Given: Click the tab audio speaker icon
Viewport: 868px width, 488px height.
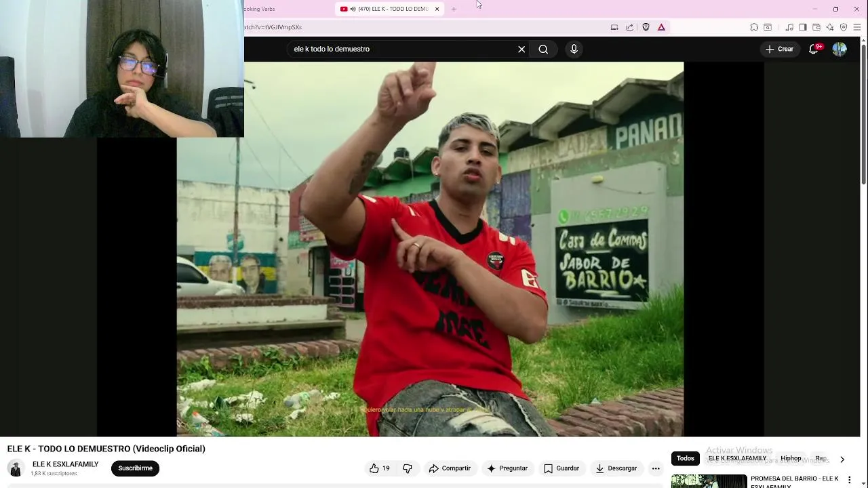Looking at the screenshot, I should point(353,9).
